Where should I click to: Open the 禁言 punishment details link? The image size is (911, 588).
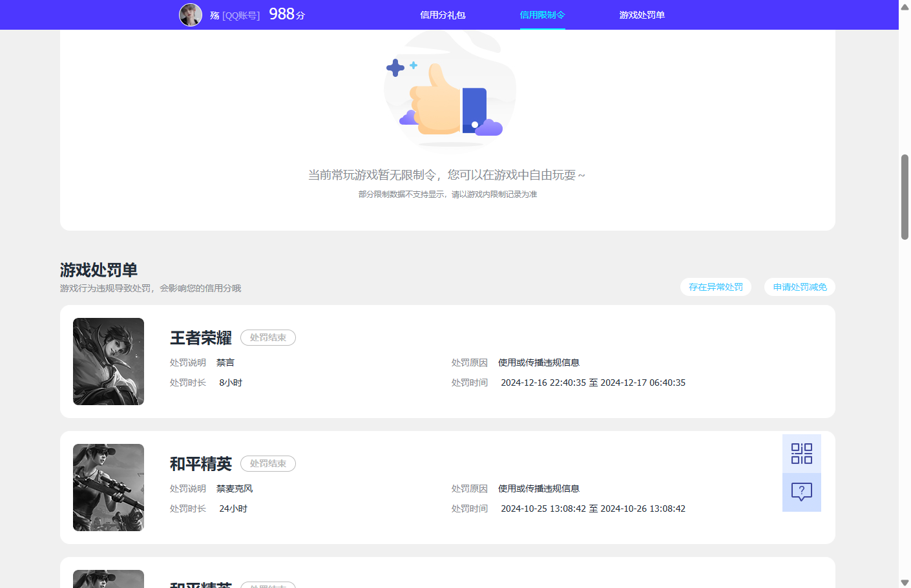click(225, 362)
